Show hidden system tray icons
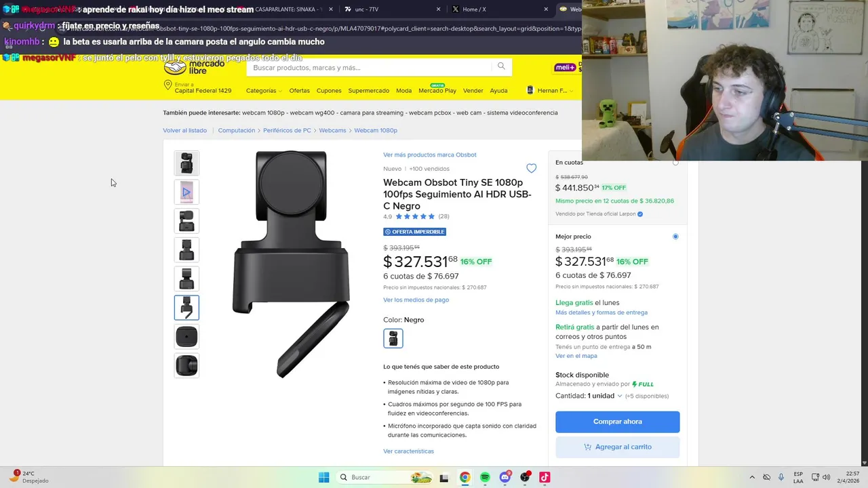 (x=751, y=477)
